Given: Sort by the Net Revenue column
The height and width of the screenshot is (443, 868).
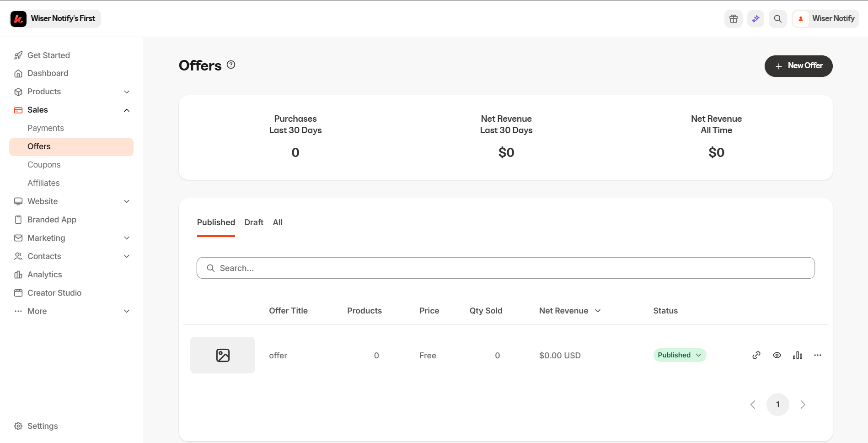Looking at the screenshot, I should [x=570, y=311].
